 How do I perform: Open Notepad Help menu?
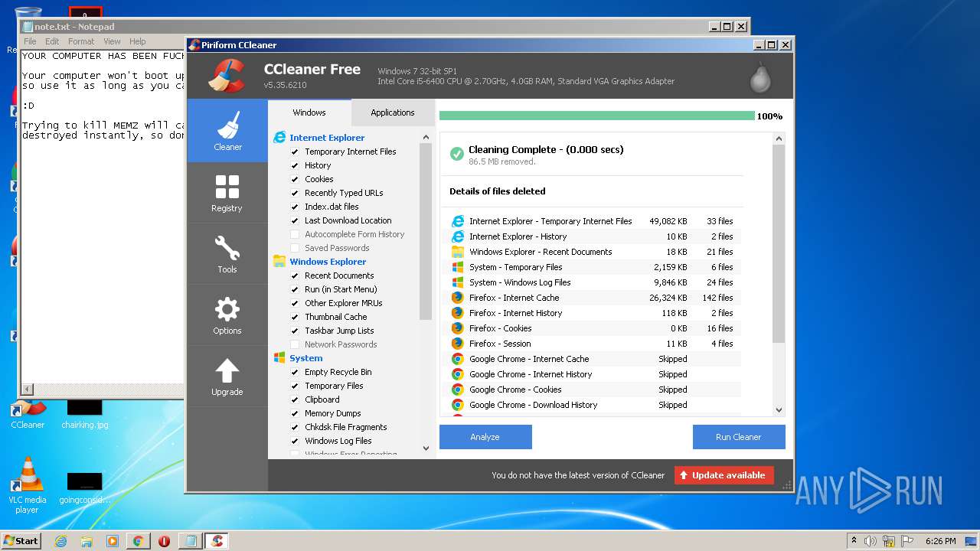point(138,41)
